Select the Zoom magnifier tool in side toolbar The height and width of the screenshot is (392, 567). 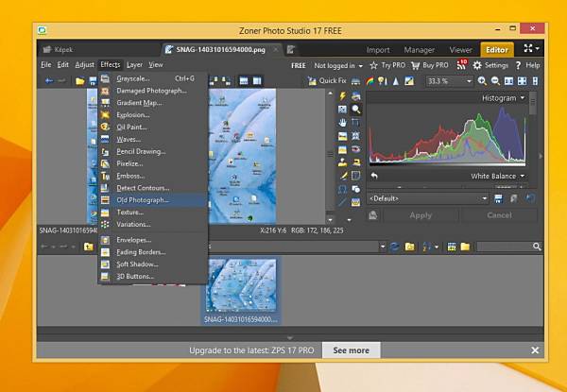coord(356,110)
